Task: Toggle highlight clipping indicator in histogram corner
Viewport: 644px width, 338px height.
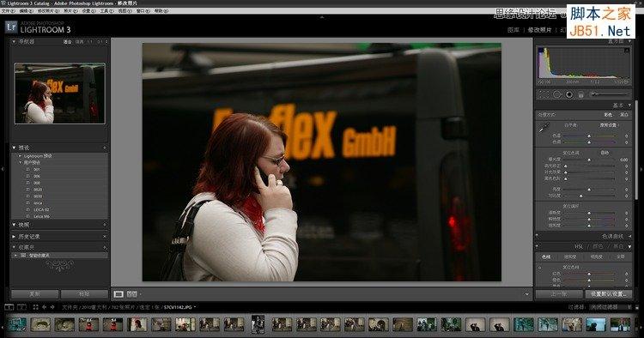Action: (x=627, y=50)
